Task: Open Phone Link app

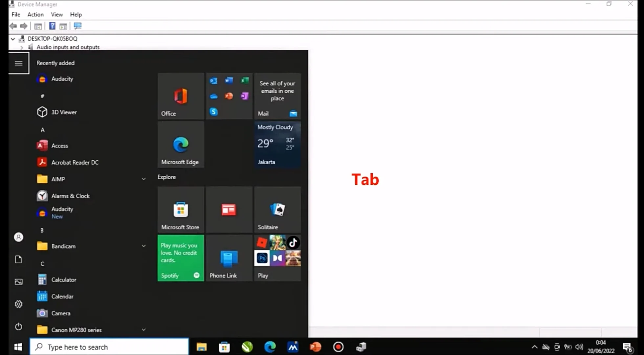Action: pos(229,257)
